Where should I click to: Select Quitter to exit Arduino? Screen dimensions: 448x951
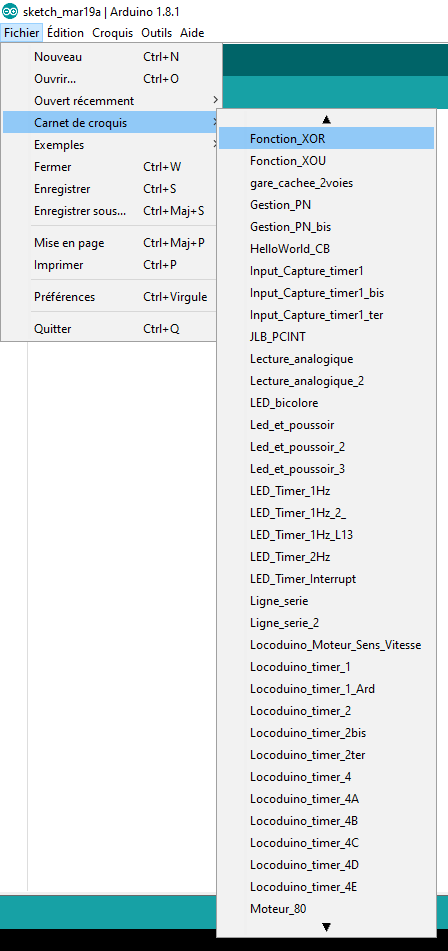tap(112, 329)
